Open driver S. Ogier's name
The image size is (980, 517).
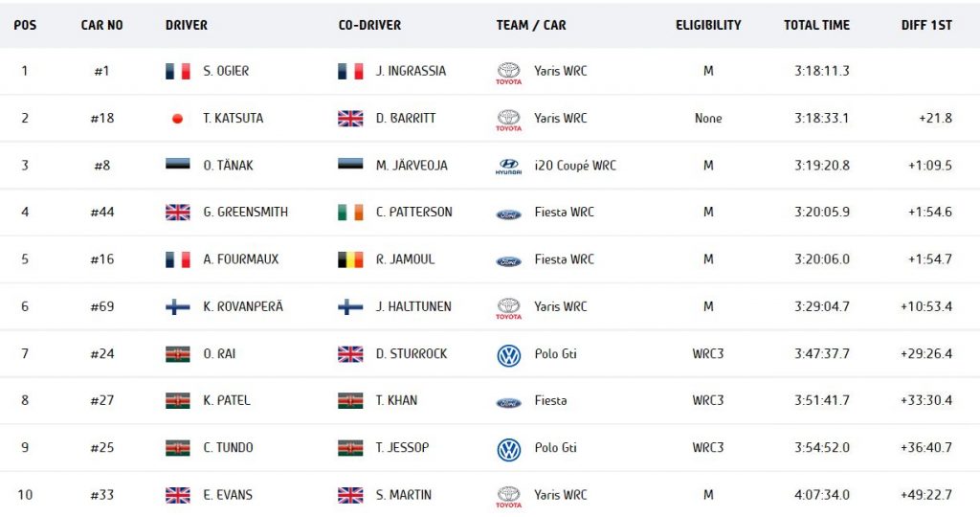pos(226,71)
